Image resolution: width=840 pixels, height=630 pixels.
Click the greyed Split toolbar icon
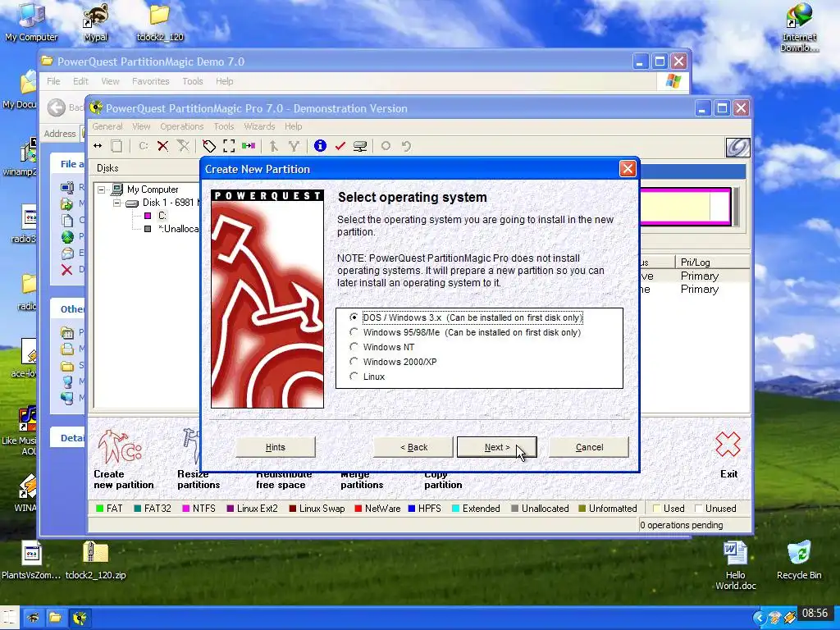(x=274, y=146)
